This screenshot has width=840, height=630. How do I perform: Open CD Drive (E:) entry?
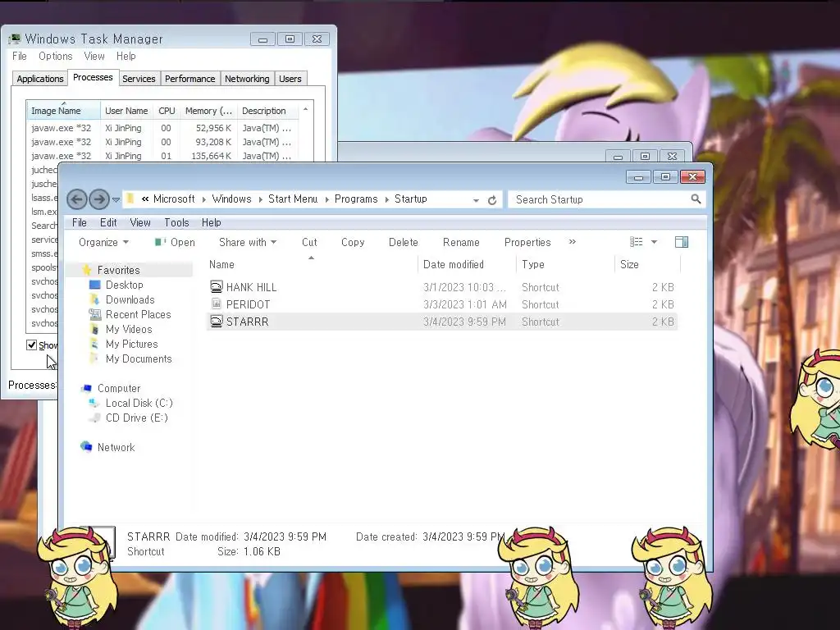(x=136, y=418)
